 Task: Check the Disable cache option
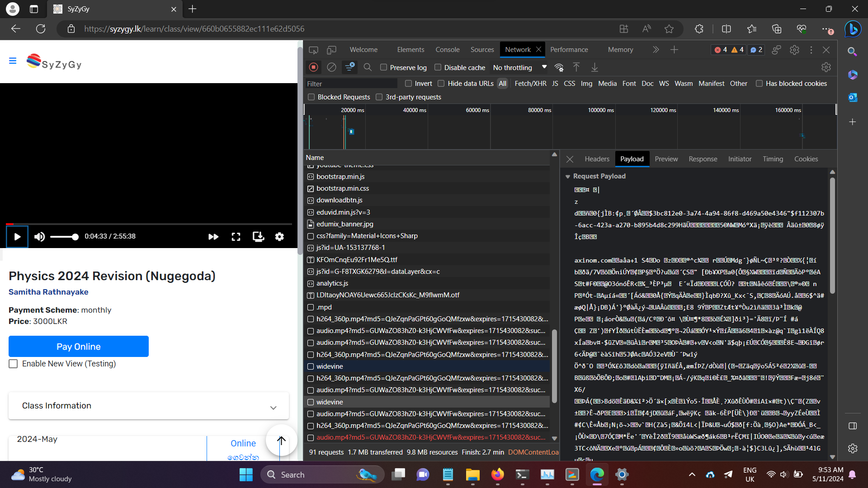click(x=438, y=67)
